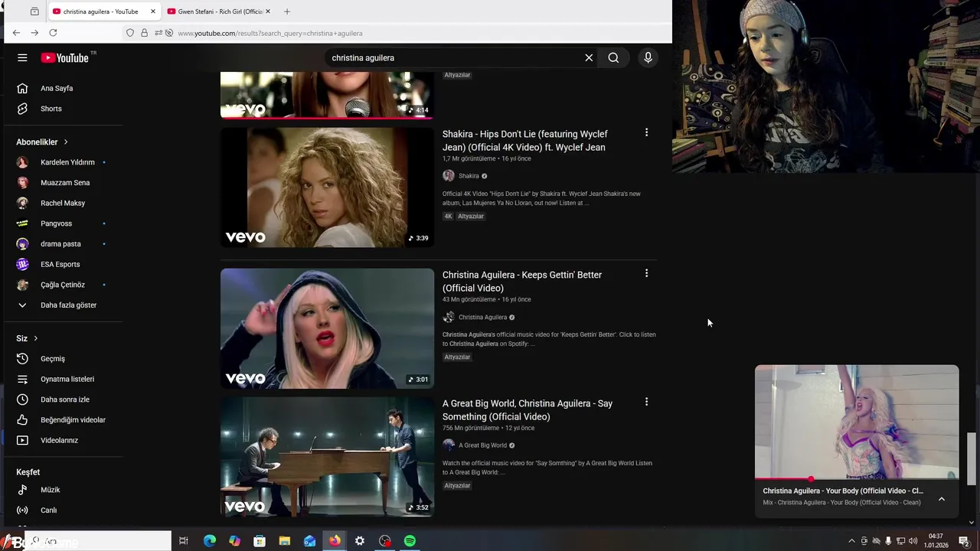Click the 4K badge on Shakira video
The width and height of the screenshot is (980, 551).
point(449,217)
